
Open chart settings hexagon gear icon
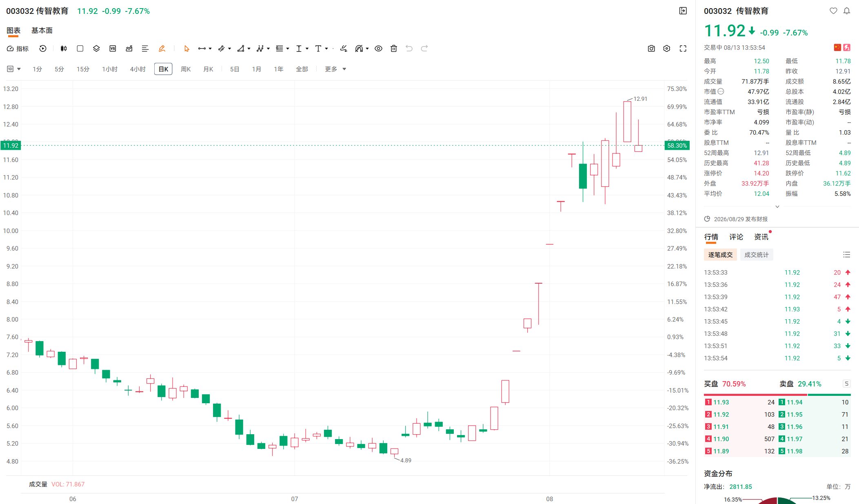(x=667, y=49)
